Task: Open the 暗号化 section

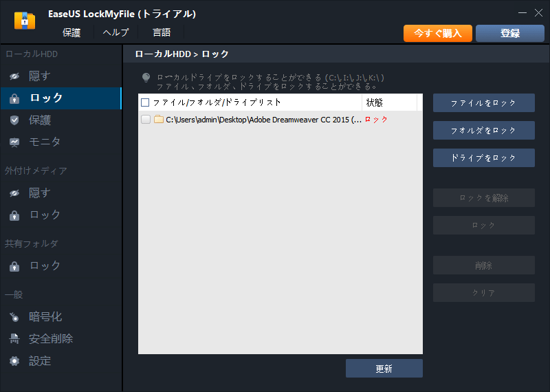Action: (61, 317)
